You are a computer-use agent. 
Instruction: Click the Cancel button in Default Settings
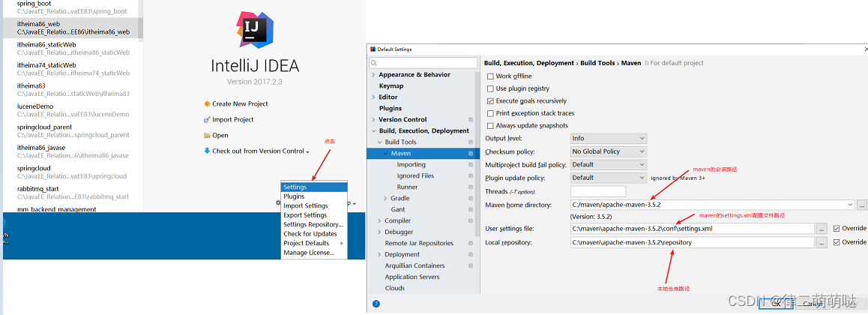tap(812, 303)
